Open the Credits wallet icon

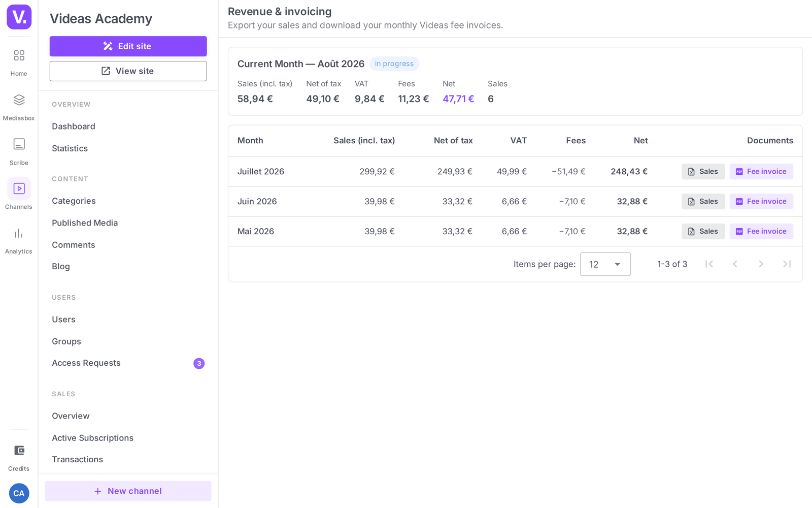pos(19,451)
